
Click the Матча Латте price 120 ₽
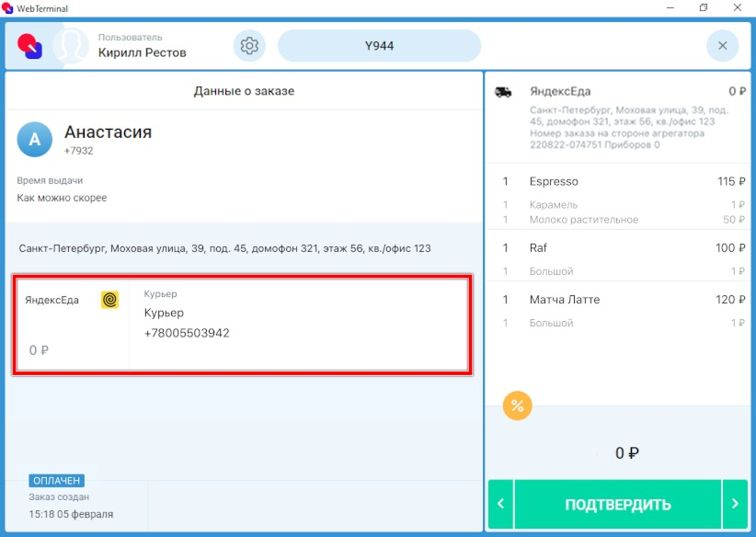click(x=730, y=300)
